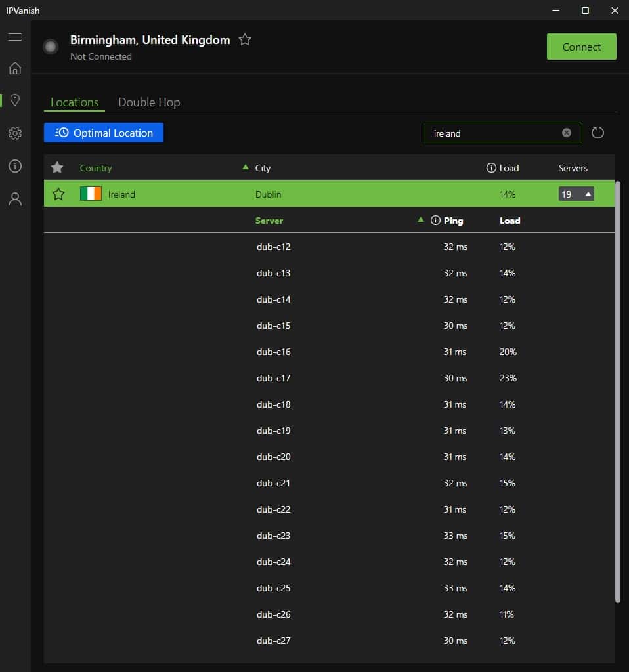Viewport: 629px width, 672px height.
Task: Click the connection status indicator circle
Action: pyautogui.click(x=51, y=47)
